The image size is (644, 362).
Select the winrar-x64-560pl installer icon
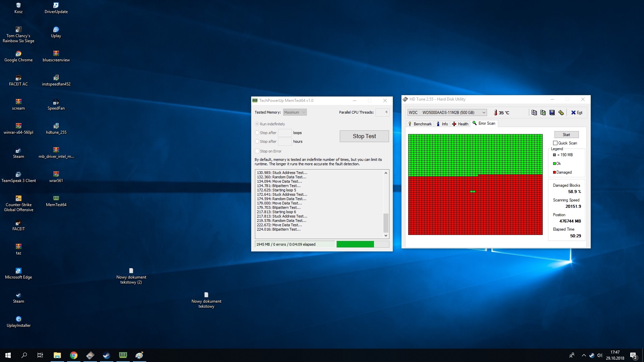click(x=18, y=129)
